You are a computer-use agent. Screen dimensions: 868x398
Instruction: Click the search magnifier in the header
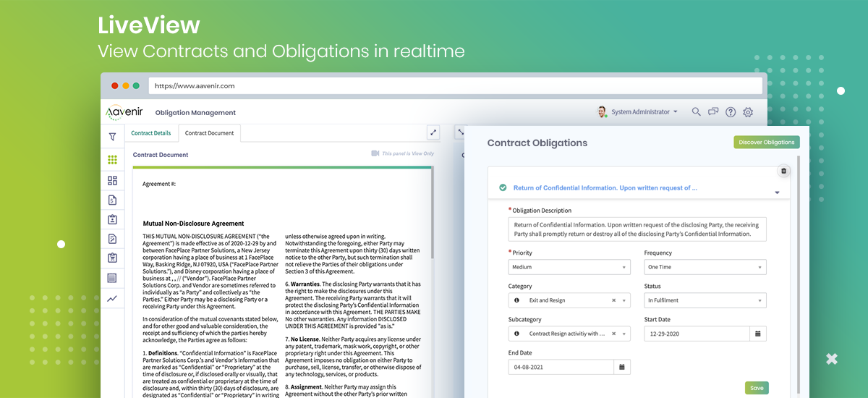[696, 111]
